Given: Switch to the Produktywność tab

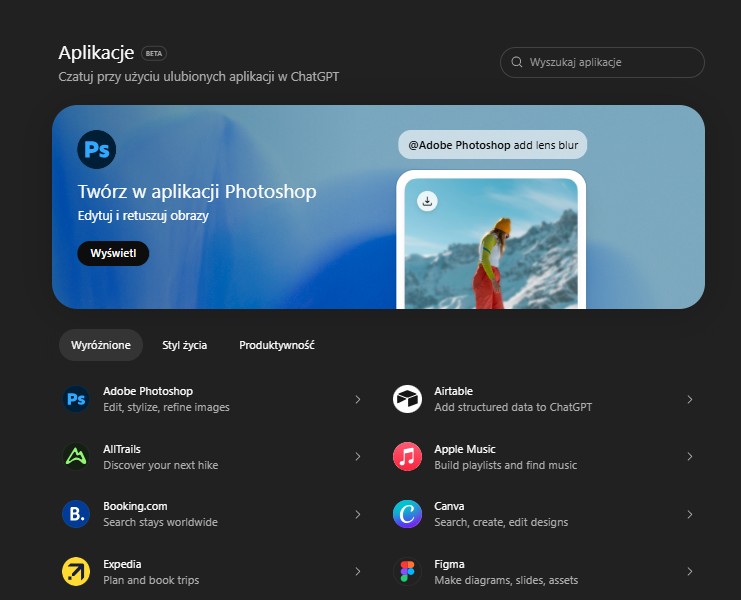Looking at the screenshot, I should pyautogui.click(x=277, y=345).
